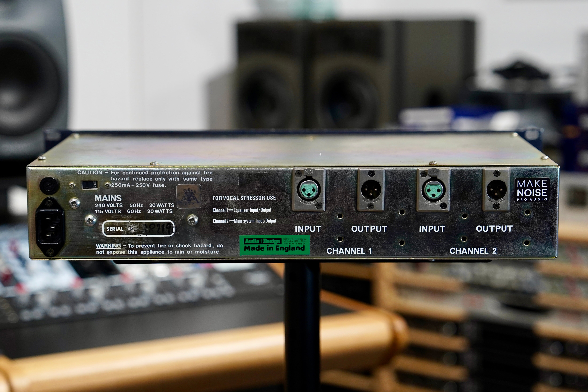Screen dimensions: 588x392
Task: Click the Channel 2 output XLR connector
Action: pyautogui.click(x=496, y=190)
